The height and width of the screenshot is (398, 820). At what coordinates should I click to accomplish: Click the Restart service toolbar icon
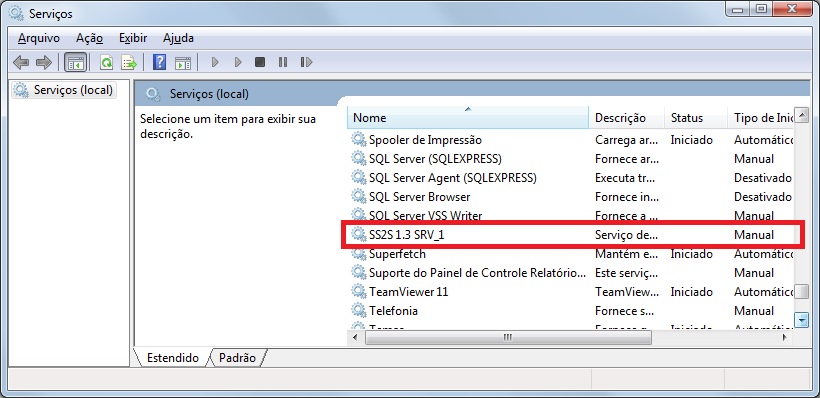point(306,63)
